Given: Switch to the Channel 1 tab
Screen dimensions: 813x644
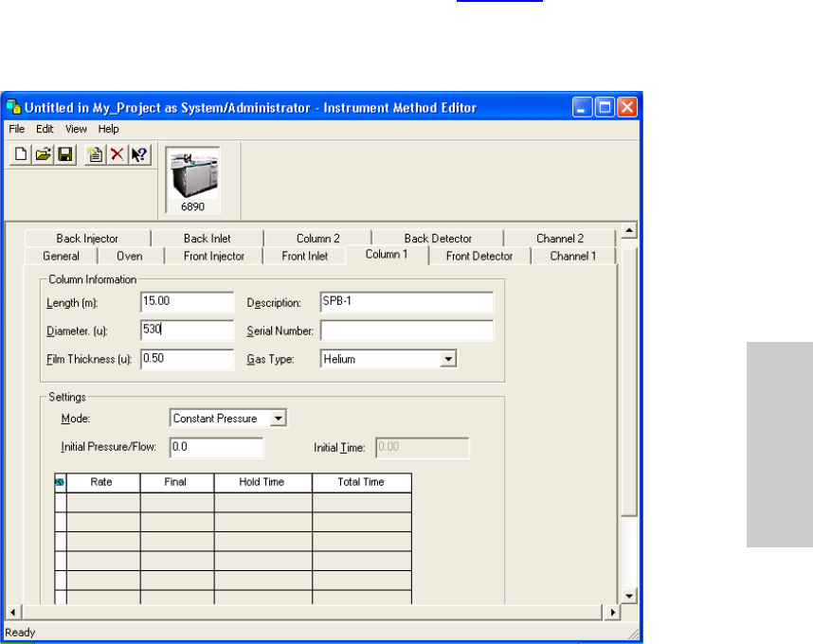Looking at the screenshot, I should 573,256.
